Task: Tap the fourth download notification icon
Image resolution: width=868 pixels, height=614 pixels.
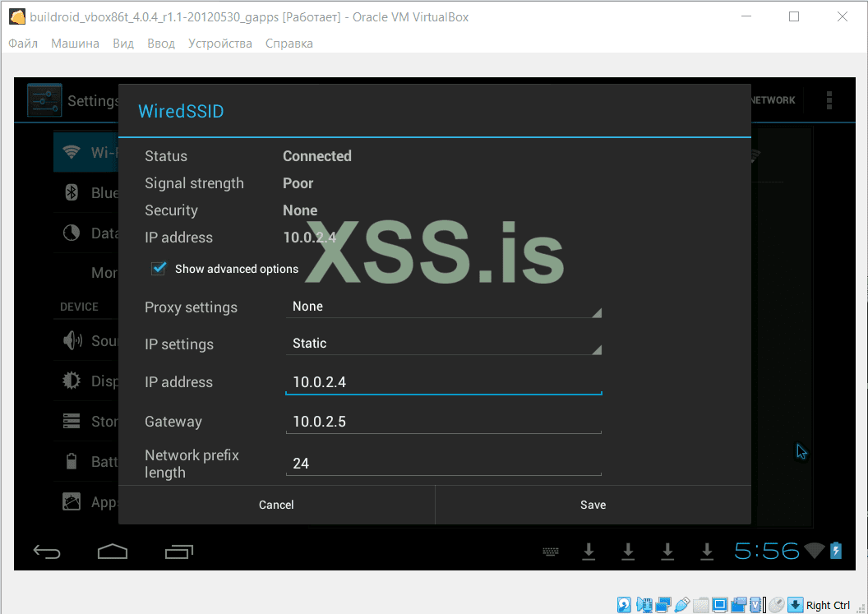Action: [x=707, y=552]
